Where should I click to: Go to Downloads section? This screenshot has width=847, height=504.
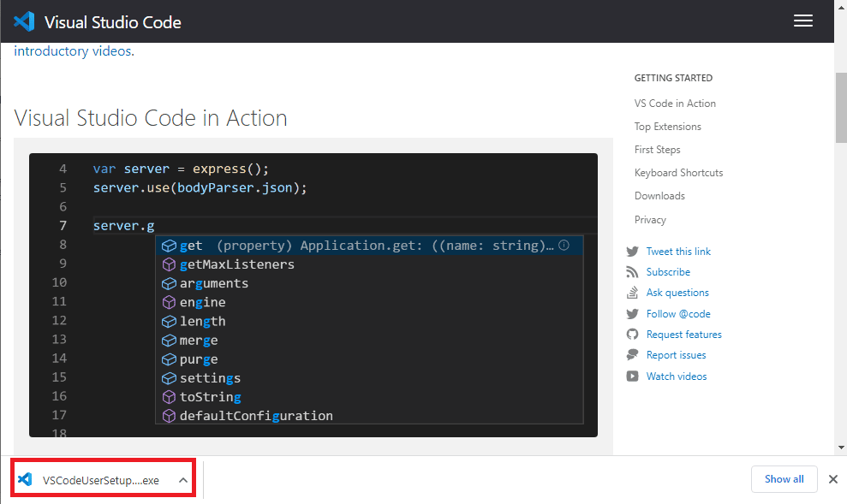pos(659,196)
